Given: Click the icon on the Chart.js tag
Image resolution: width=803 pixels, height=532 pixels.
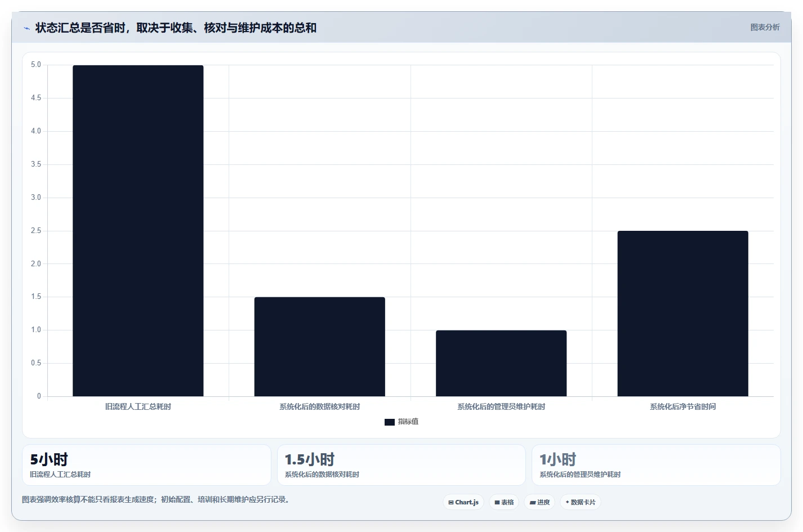Looking at the screenshot, I should click(451, 503).
